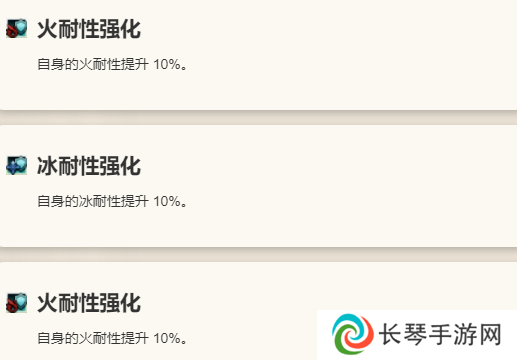Select the top 火耐性强化 skill title
This screenshot has height=360, width=517.
[x=89, y=29]
